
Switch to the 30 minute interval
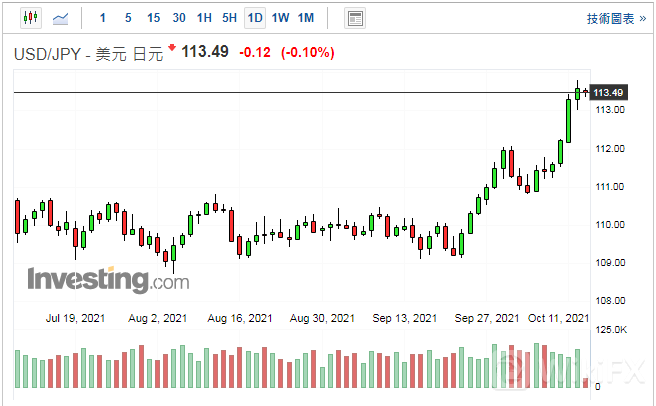(x=179, y=18)
